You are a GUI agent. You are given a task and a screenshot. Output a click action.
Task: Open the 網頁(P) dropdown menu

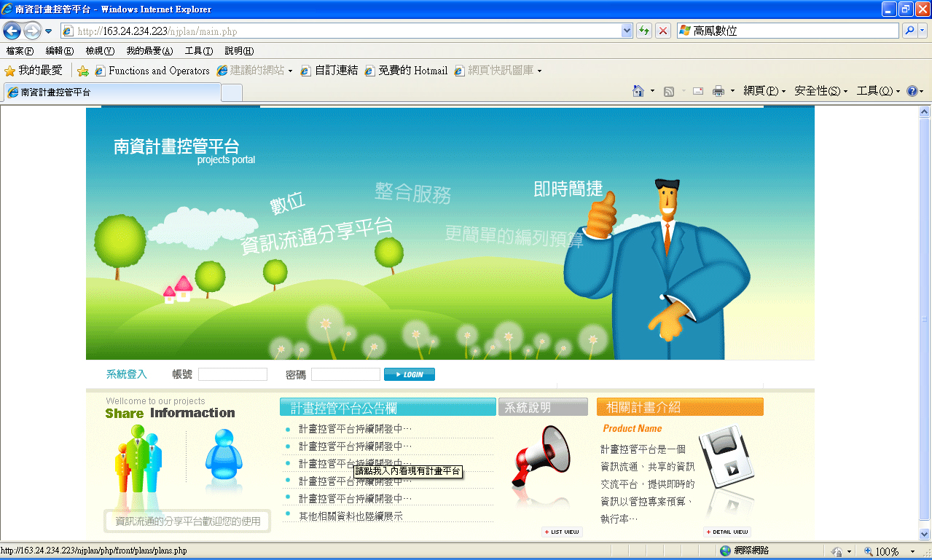(x=764, y=91)
